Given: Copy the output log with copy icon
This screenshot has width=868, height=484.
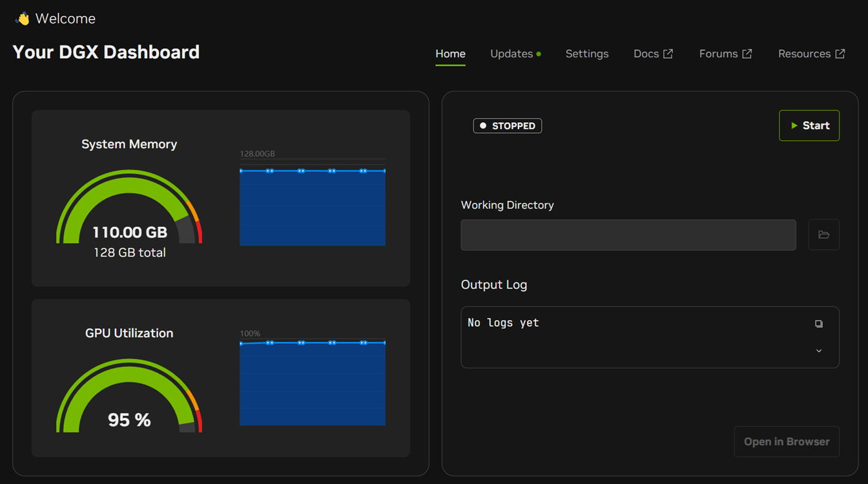Looking at the screenshot, I should [818, 324].
